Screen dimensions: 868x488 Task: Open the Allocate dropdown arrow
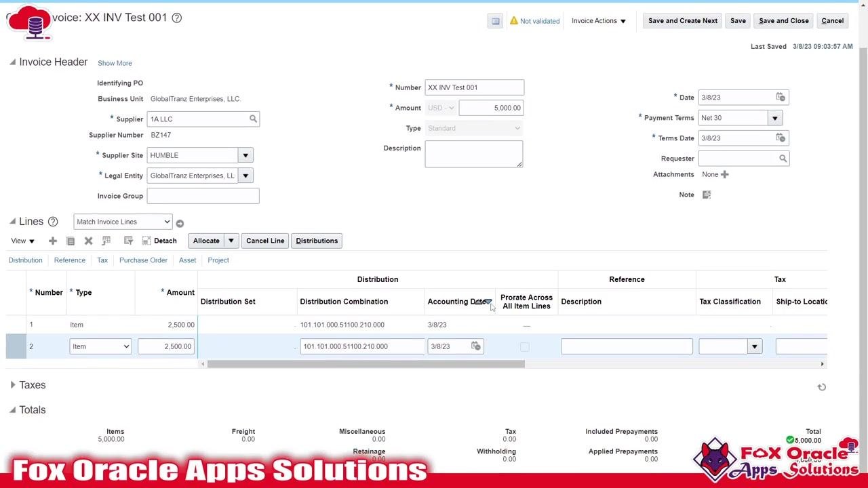[x=231, y=241]
